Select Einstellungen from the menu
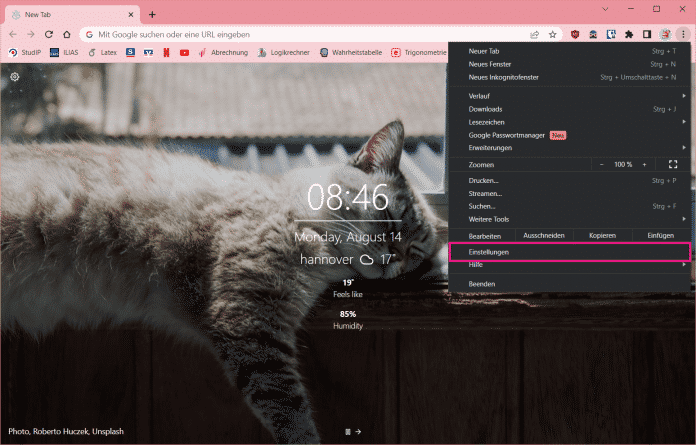This screenshot has width=696, height=445. [x=568, y=252]
